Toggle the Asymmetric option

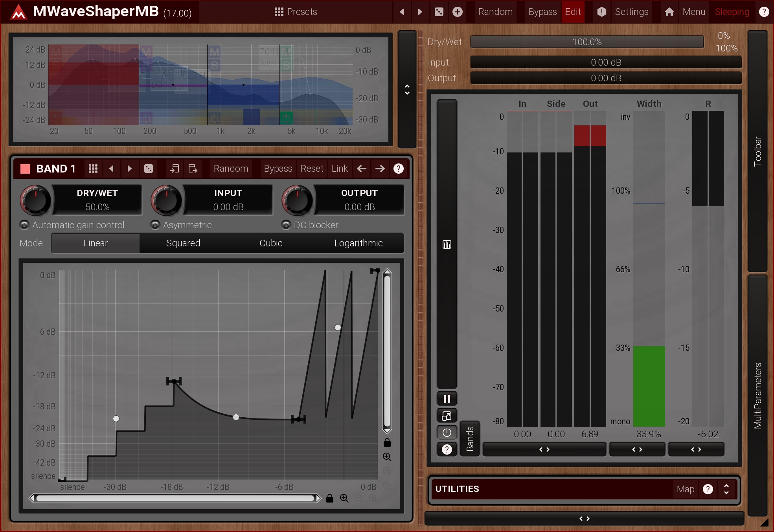coord(155,225)
